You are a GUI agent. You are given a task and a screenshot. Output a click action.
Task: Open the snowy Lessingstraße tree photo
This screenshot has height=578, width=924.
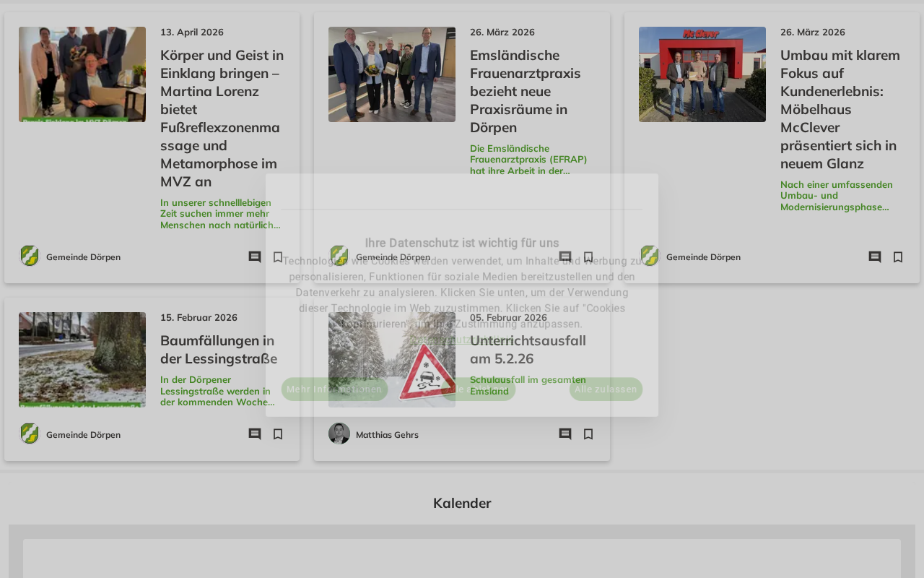point(82,360)
